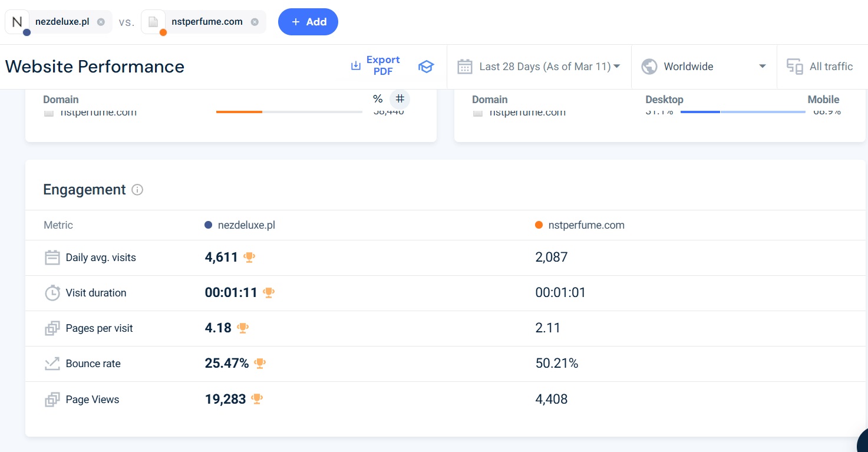Click the Page Views icon
The image size is (868, 452).
click(52, 400)
